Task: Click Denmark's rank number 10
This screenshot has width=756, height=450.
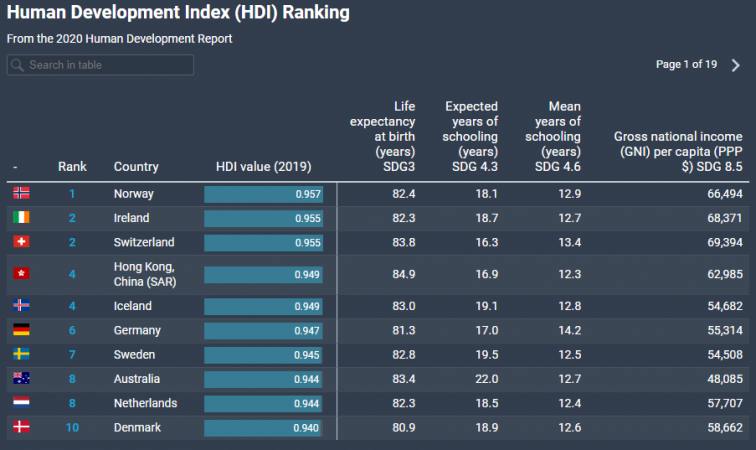Action: tap(72, 428)
